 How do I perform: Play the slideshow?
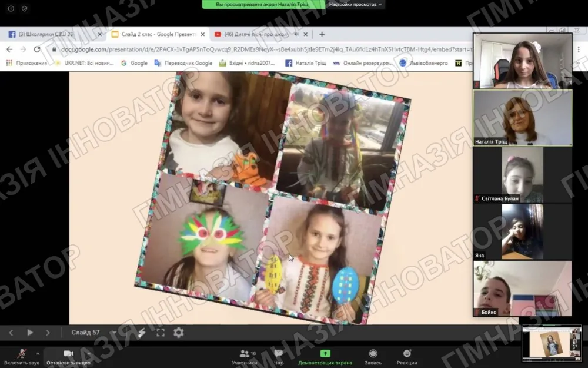point(30,333)
